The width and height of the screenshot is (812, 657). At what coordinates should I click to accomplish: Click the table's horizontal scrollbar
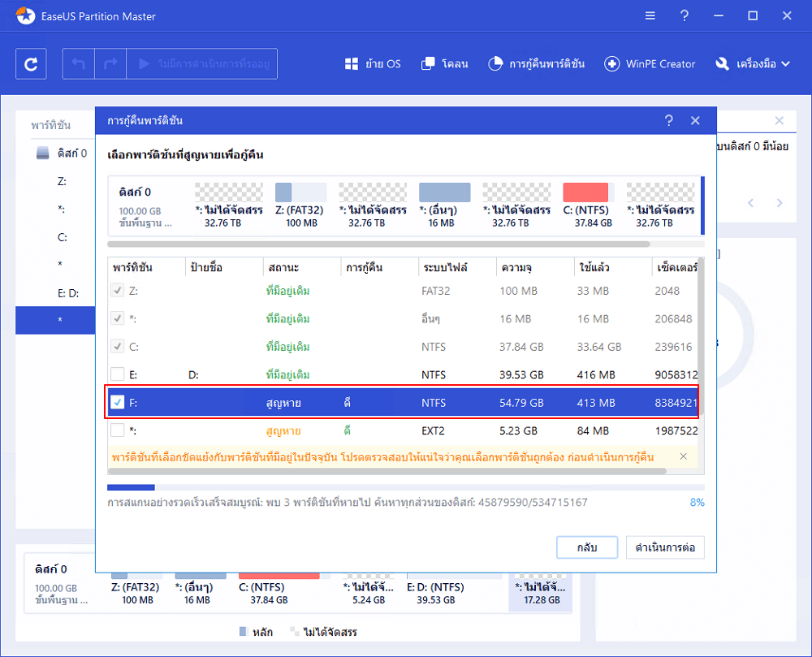(387, 471)
